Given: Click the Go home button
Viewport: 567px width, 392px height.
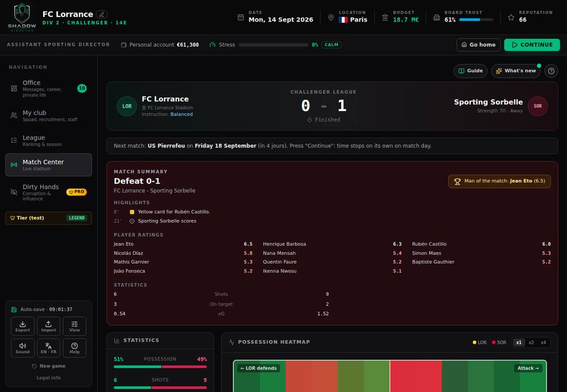Looking at the screenshot, I should [479, 45].
